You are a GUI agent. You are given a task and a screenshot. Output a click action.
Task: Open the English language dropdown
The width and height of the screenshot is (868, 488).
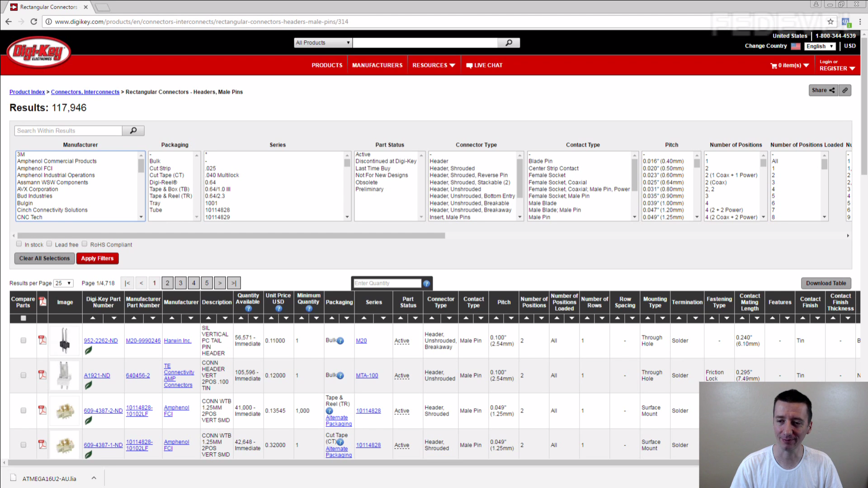tap(820, 46)
